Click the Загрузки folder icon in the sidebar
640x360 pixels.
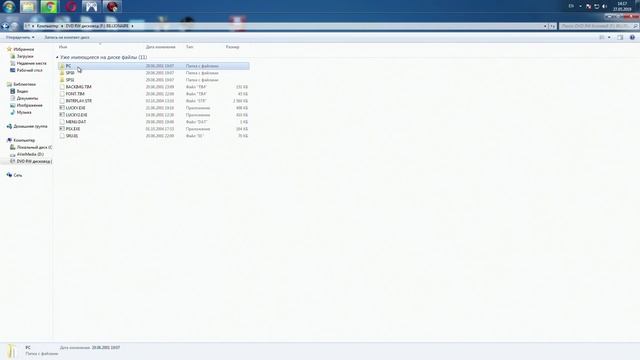[13, 56]
